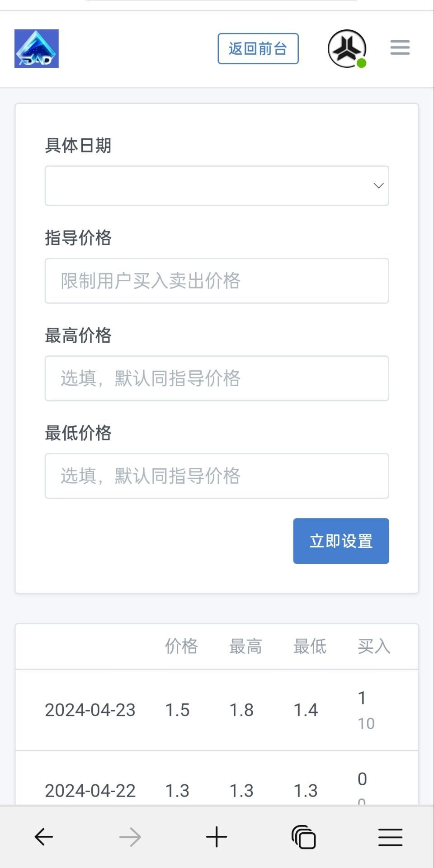Show open browser tabs switcher
This screenshot has height=868, width=434.
pyautogui.click(x=303, y=837)
